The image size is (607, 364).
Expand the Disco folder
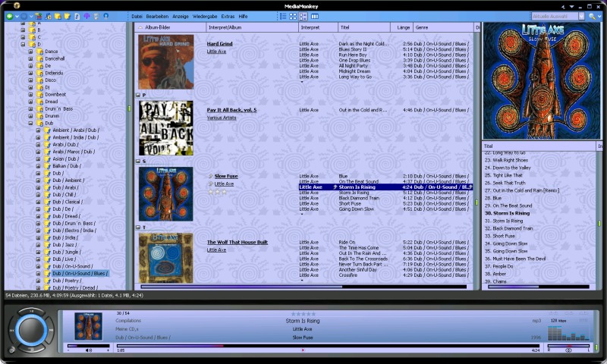coord(30,80)
